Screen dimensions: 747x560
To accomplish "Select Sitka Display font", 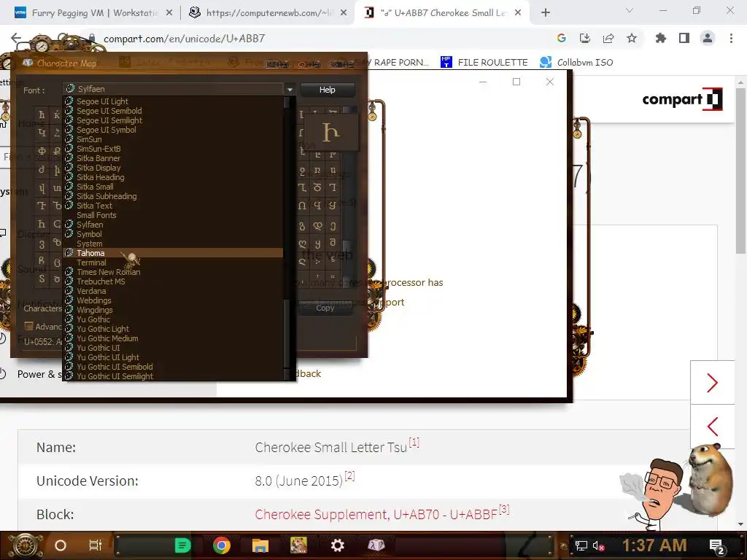I will pos(174,168).
